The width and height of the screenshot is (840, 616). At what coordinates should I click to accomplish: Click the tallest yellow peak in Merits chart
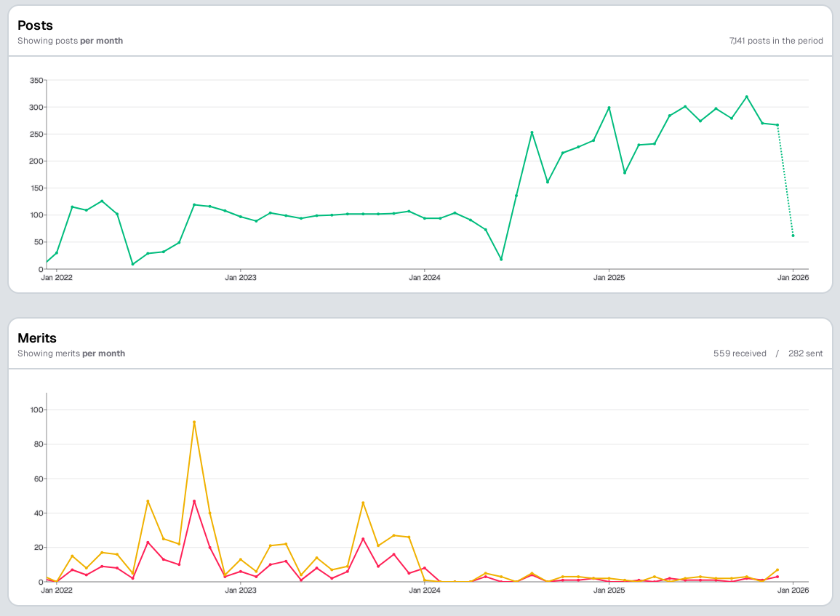[x=194, y=422]
